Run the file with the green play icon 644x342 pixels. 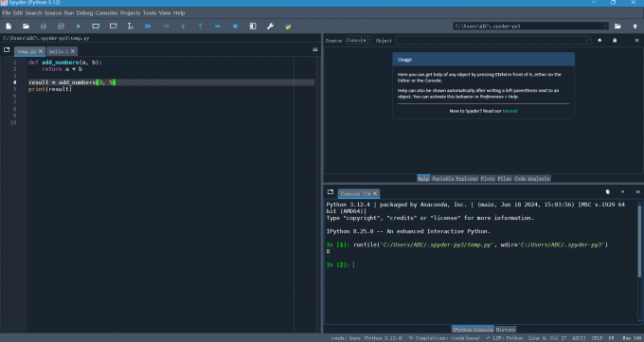[x=79, y=27]
